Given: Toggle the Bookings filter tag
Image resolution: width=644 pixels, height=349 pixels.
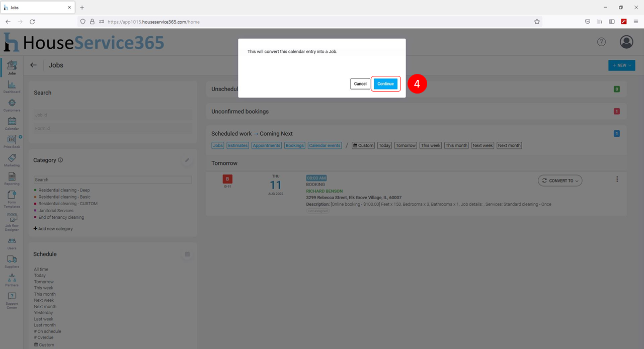Looking at the screenshot, I should tap(294, 145).
